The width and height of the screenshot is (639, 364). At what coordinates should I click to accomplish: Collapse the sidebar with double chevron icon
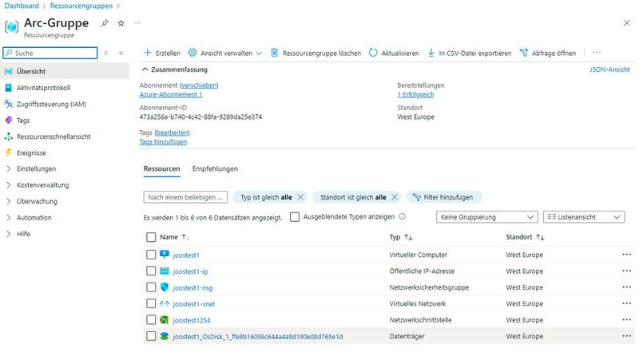tap(121, 53)
